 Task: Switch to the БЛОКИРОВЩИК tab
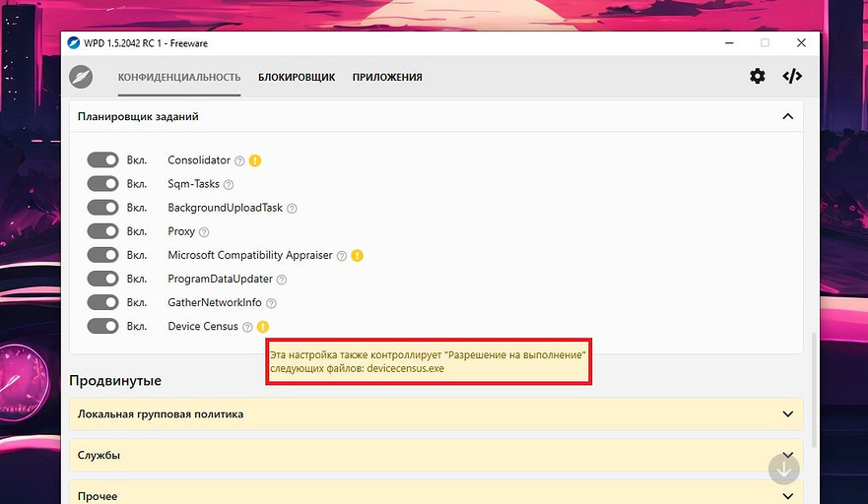coord(297,77)
